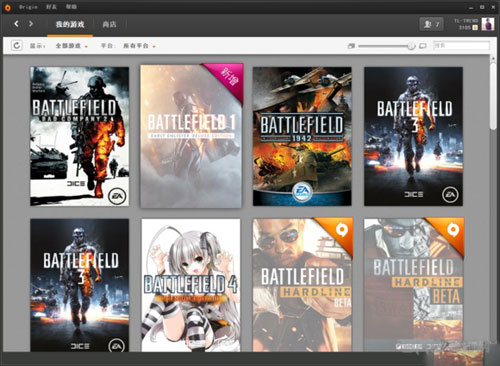This screenshot has height=366, width=500.
Task: Close the Origin window
Action: [x=493, y=7]
